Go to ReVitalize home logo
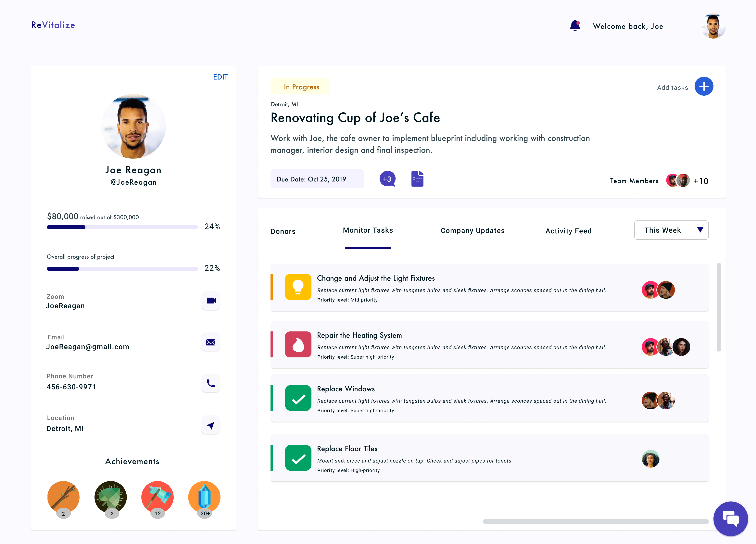The image size is (756, 544). click(53, 25)
